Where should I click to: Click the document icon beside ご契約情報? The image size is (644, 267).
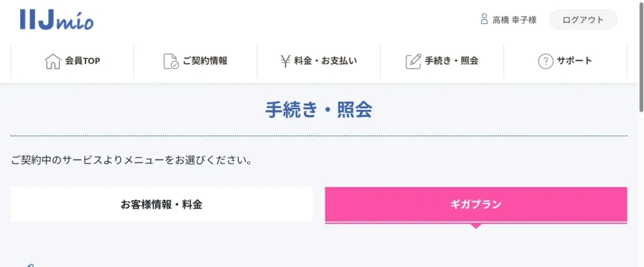point(170,61)
